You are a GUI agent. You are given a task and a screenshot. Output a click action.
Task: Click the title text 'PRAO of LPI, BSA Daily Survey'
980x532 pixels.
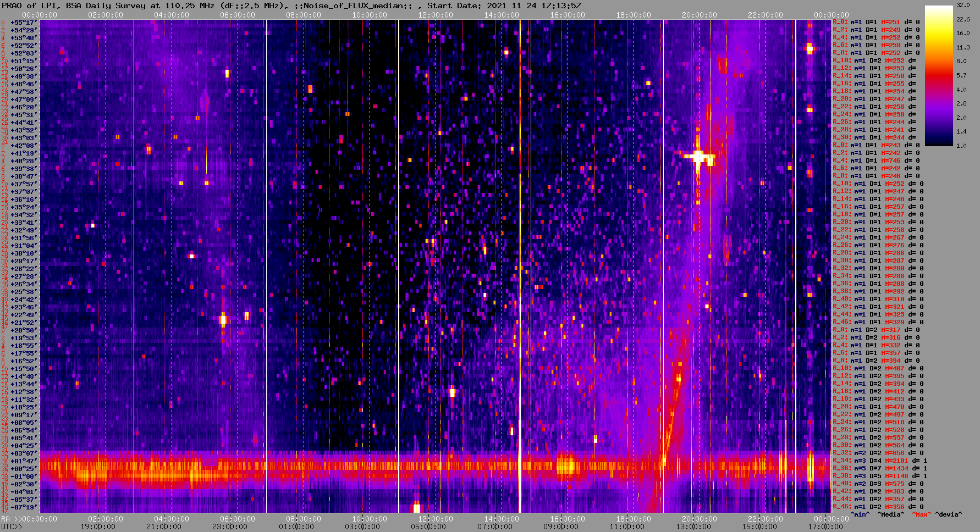(x=74, y=5)
